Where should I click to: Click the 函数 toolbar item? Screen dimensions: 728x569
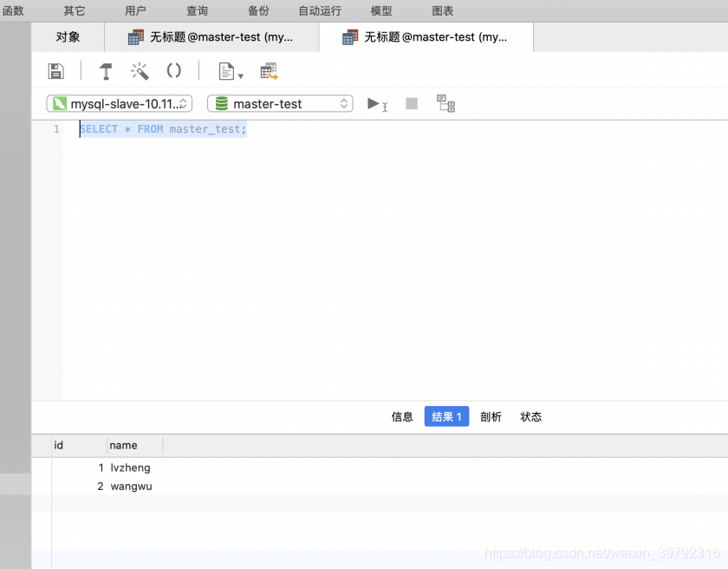pos(13,10)
